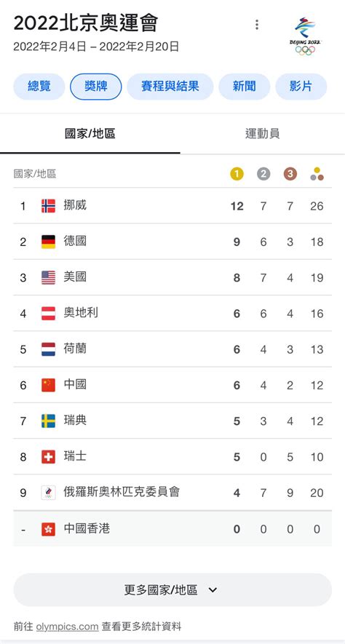Image resolution: width=345 pixels, height=644 pixels.
Task: Click the Norway flag icon
Action: [x=49, y=206]
